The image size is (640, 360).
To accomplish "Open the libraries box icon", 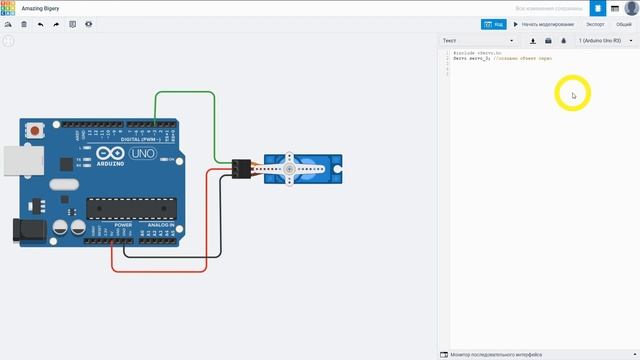I will 548,41.
